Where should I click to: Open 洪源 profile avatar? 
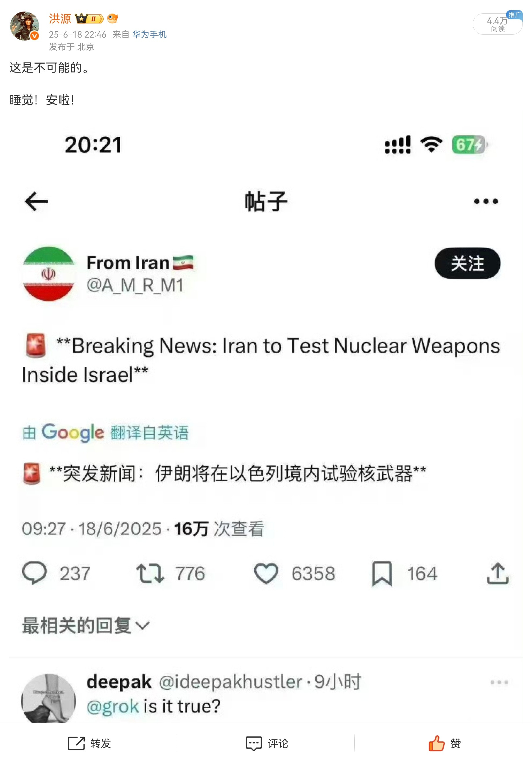[24, 26]
